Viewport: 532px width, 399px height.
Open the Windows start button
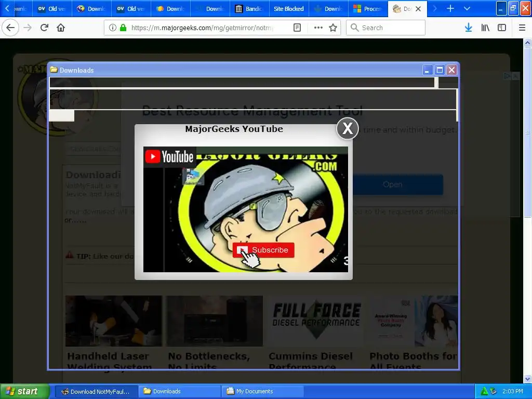coord(24,391)
